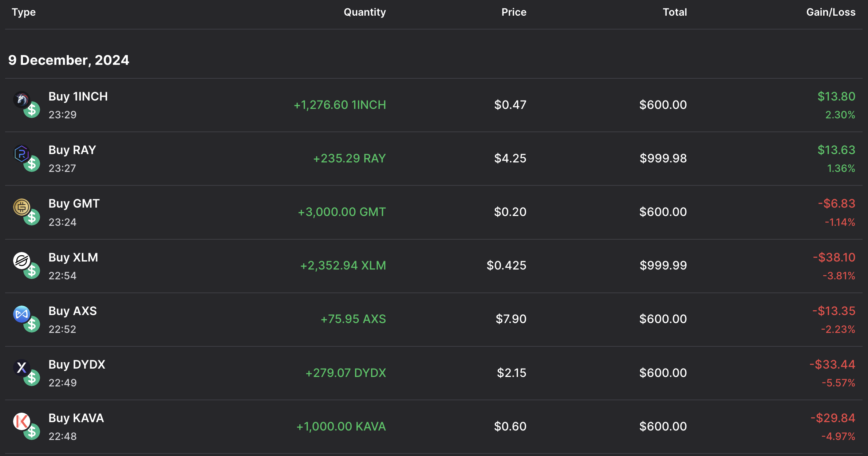Image resolution: width=868 pixels, height=456 pixels.
Task: Click the Axie AXS coin icon
Action: (x=21, y=314)
